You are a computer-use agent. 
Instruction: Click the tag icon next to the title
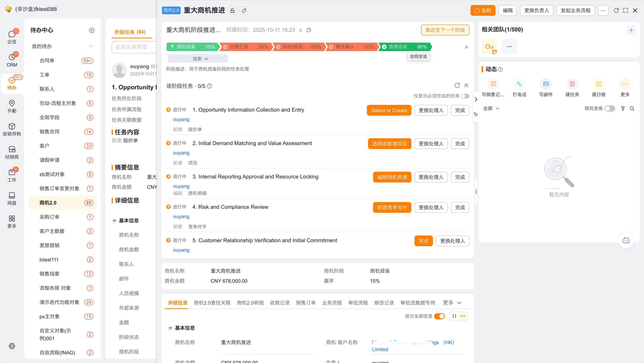(244, 11)
